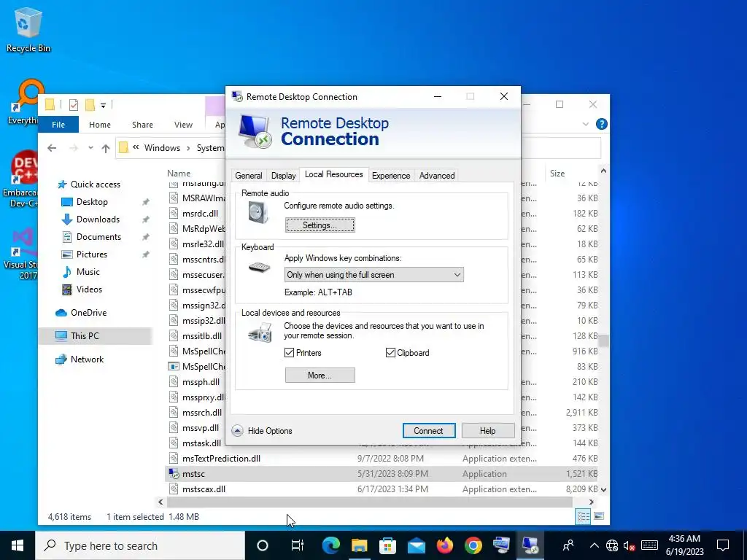
Task: Open Cortana circle icon on the taskbar
Action: (x=263, y=545)
